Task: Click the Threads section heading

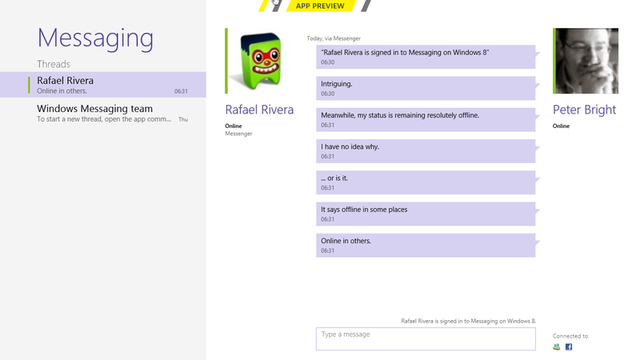Action: point(53,64)
